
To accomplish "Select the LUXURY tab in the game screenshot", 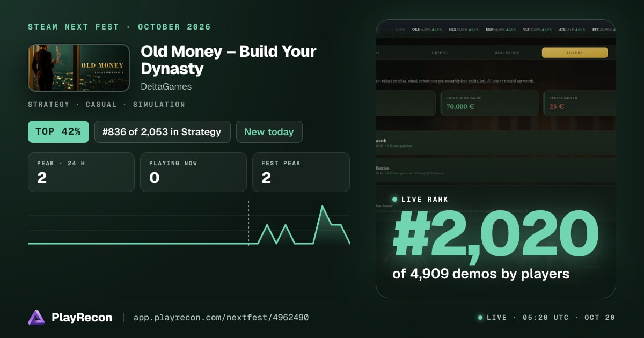I will pos(575,53).
